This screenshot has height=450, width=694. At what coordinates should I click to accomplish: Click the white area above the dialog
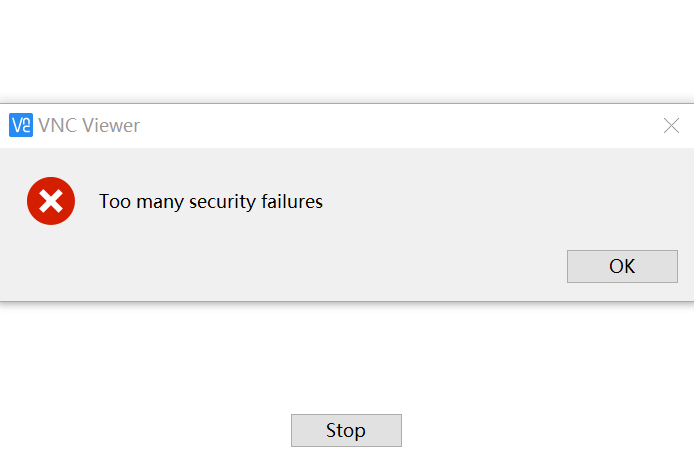347,50
